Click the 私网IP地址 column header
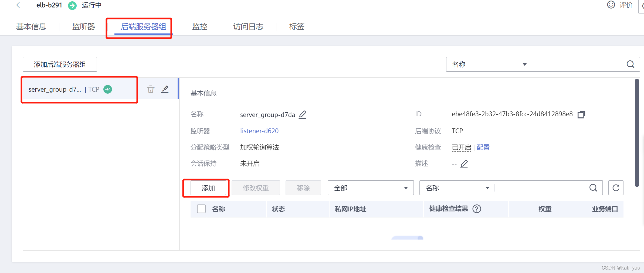Viewport: 644px width, 273px height. click(350, 209)
